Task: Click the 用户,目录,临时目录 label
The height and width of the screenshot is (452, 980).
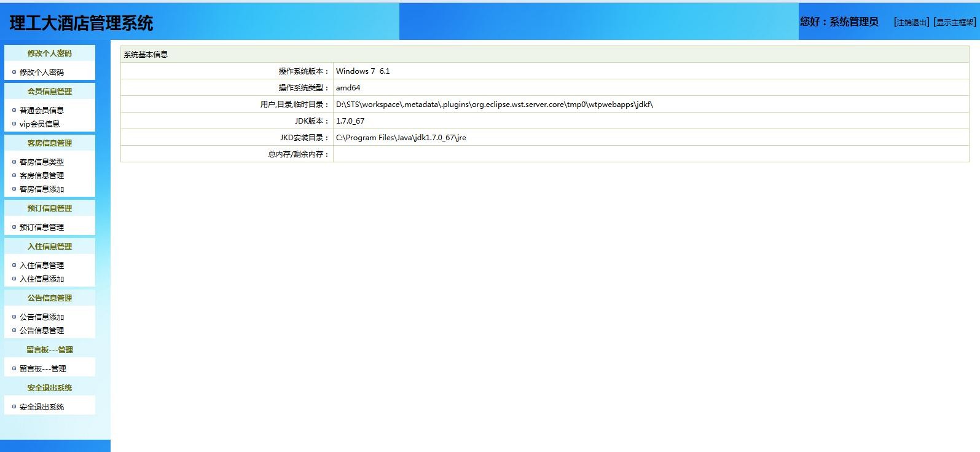Action: 295,105
